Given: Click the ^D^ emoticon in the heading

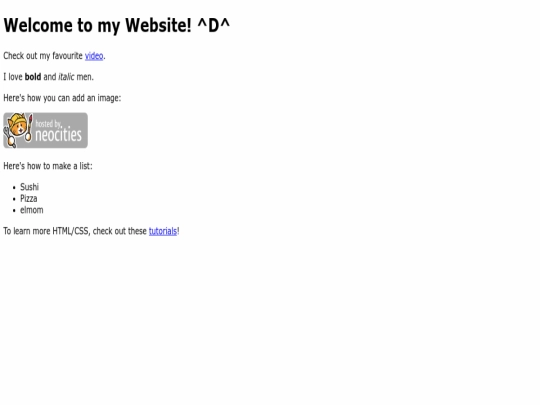Looking at the screenshot, I should [214, 25].
